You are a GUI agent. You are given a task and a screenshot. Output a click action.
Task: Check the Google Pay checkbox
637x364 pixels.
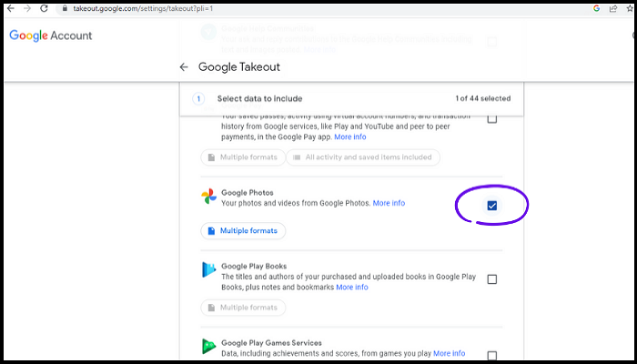[492, 119]
